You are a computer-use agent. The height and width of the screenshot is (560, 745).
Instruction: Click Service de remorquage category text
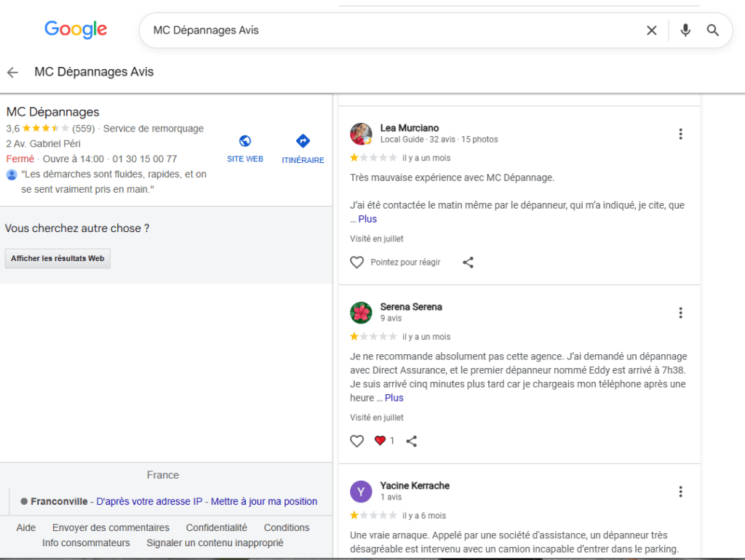click(154, 129)
